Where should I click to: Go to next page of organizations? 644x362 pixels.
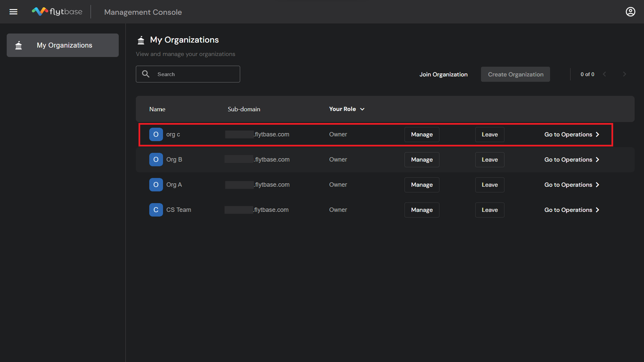tap(624, 74)
